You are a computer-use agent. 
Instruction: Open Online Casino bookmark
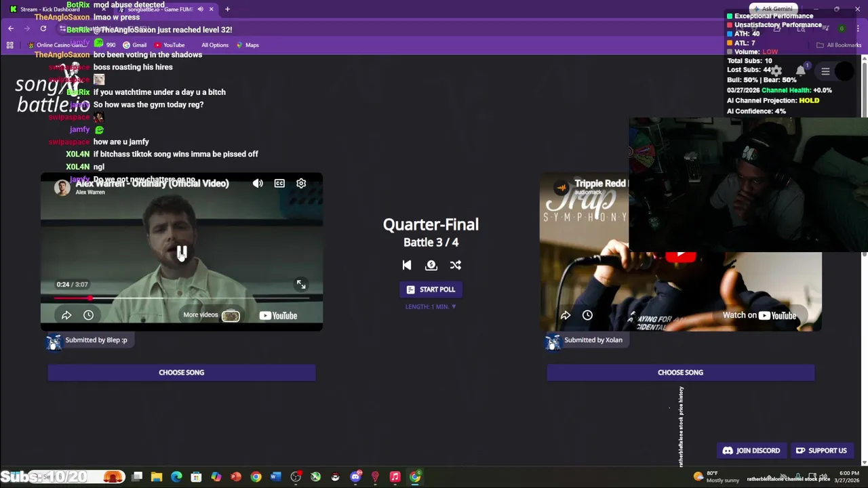point(56,45)
